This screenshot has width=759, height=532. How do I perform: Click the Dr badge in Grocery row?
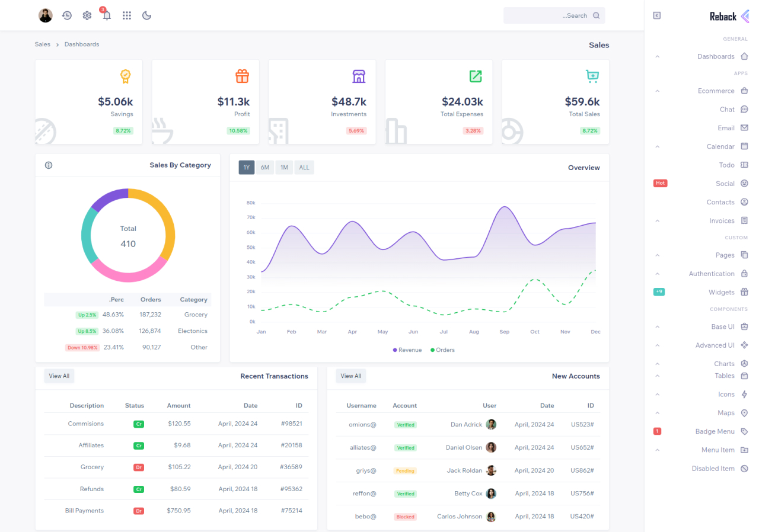click(x=139, y=467)
